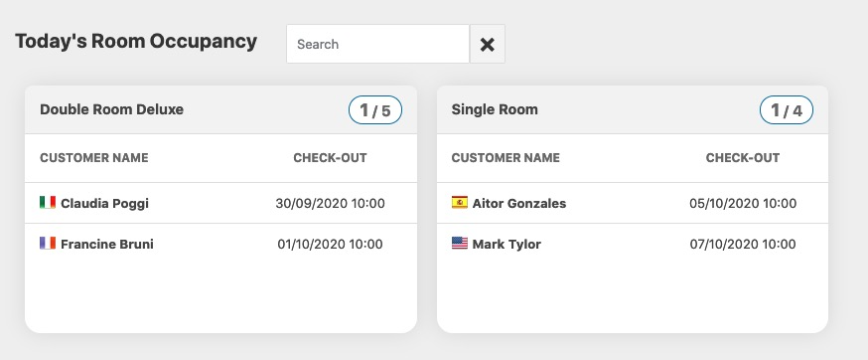Select Check-out header in Double Room Deluxe
The image size is (868, 360).
[330, 158]
